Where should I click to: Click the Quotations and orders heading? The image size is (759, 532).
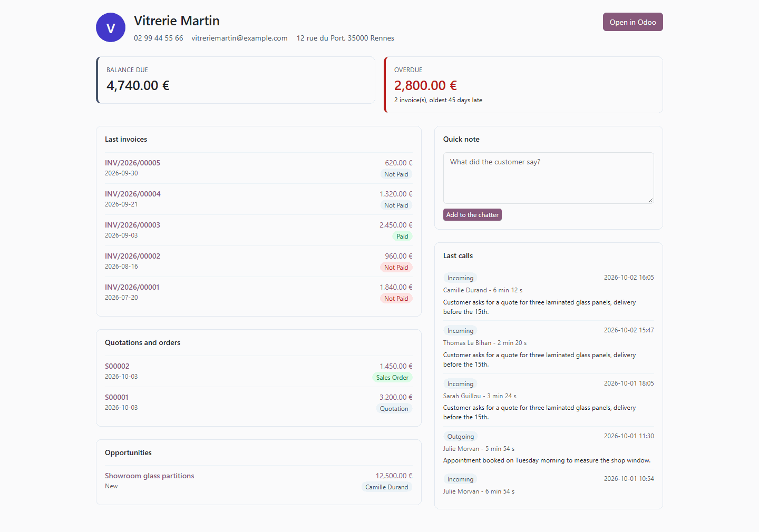tap(142, 342)
